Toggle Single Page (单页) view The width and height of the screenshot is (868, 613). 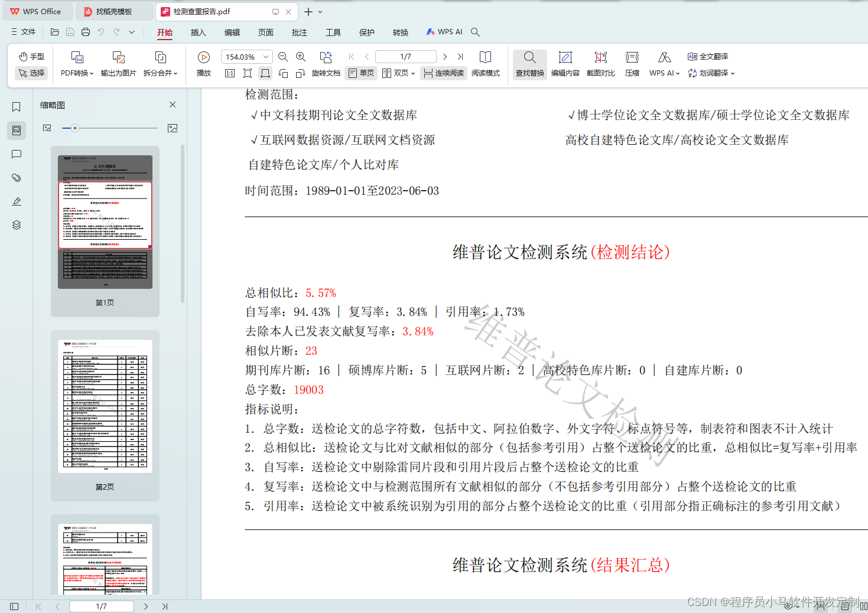[x=361, y=73]
